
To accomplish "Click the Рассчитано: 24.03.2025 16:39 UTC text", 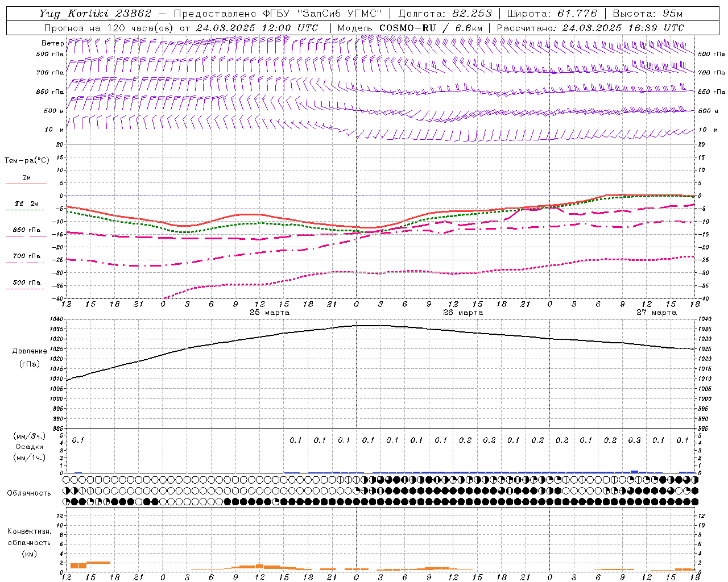I will [x=590, y=28].
